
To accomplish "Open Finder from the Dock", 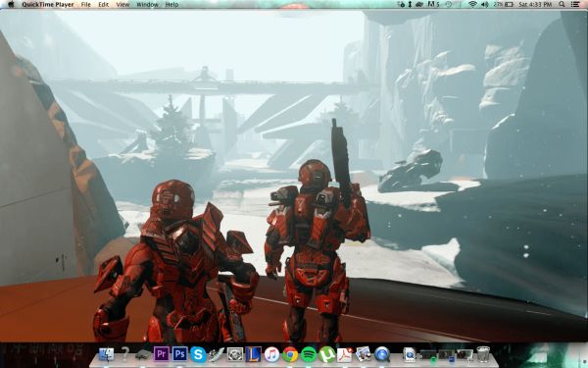I will 107,354.
